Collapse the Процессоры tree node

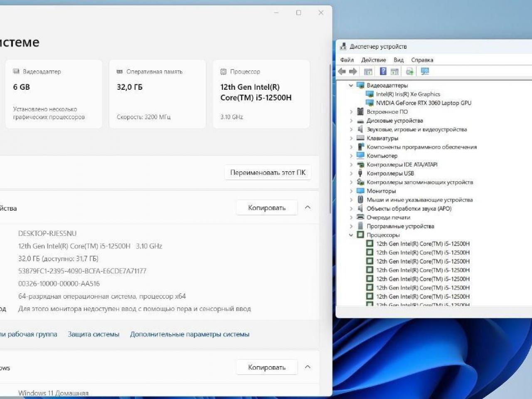[351, 235]
